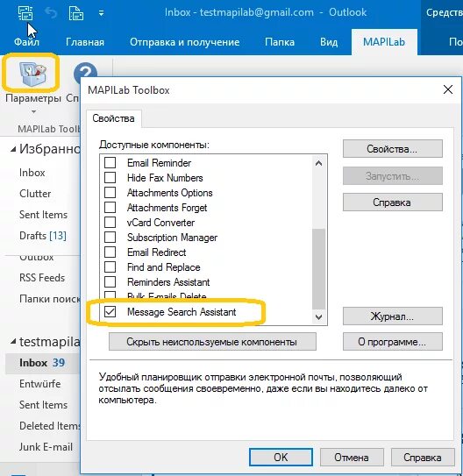Select the Свойства tab in the dialog

(113, 118)
